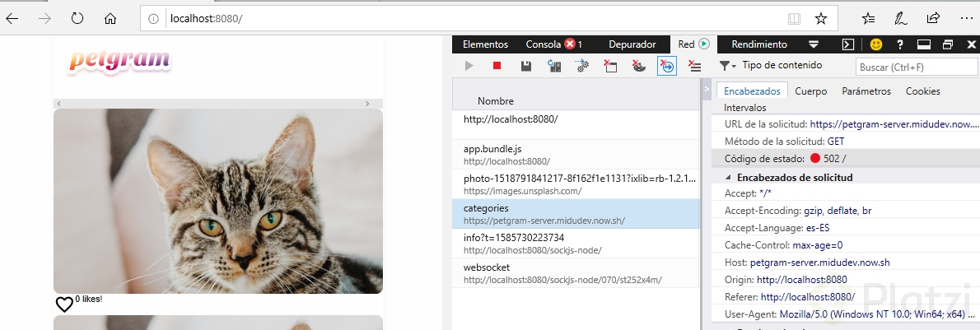Clear cookies icon in network toolbar
Viewport: 980px width, 330px height.
pyautogui.click(x=639, y=66)
